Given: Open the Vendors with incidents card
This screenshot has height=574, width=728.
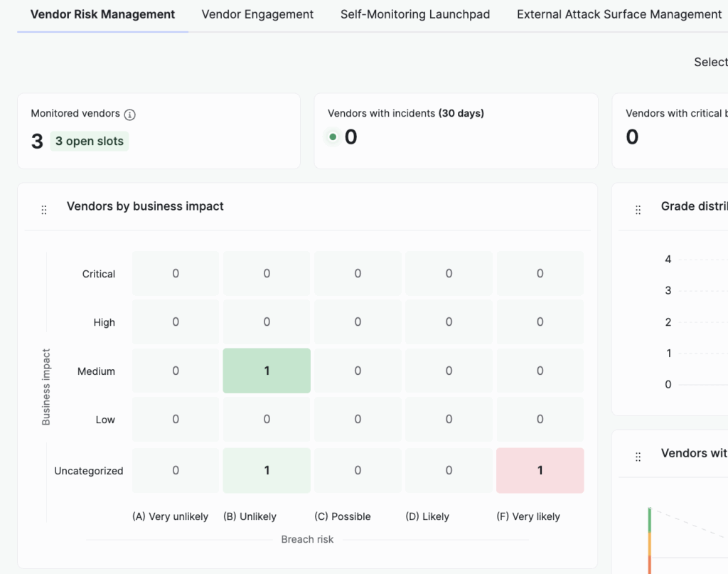Looking at the screenshot, I should 456,133.
